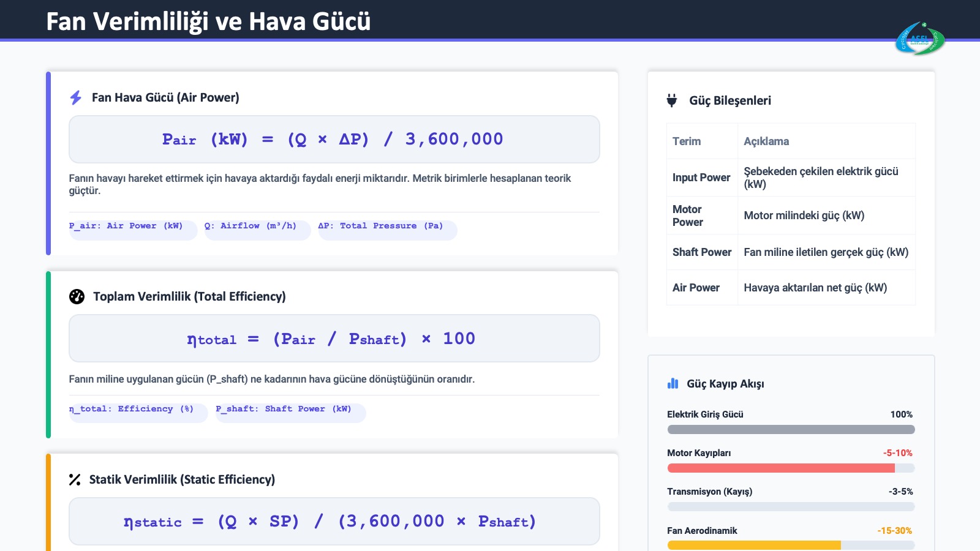Select the Q: Airflow (m³/h) tag

point(257,229)
